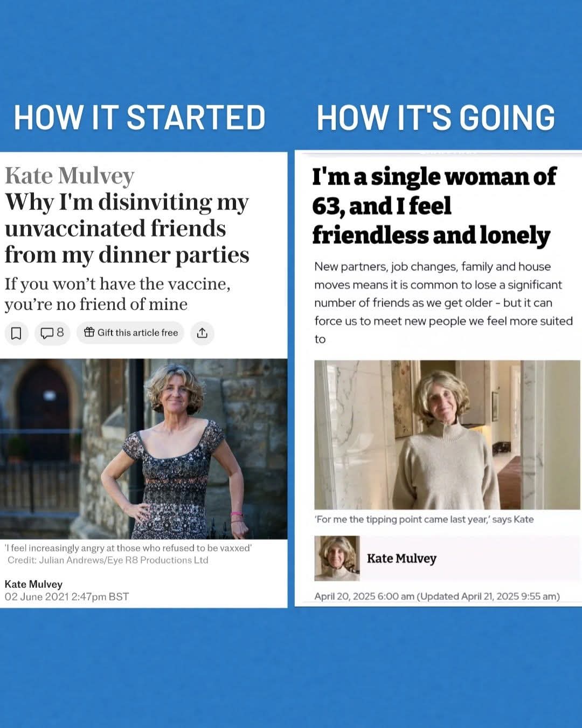Image resolution: width=582 pixels, height=728 pixels.
Task: Click 'Gift this article free' button
Action: click(x=130, y=333)
